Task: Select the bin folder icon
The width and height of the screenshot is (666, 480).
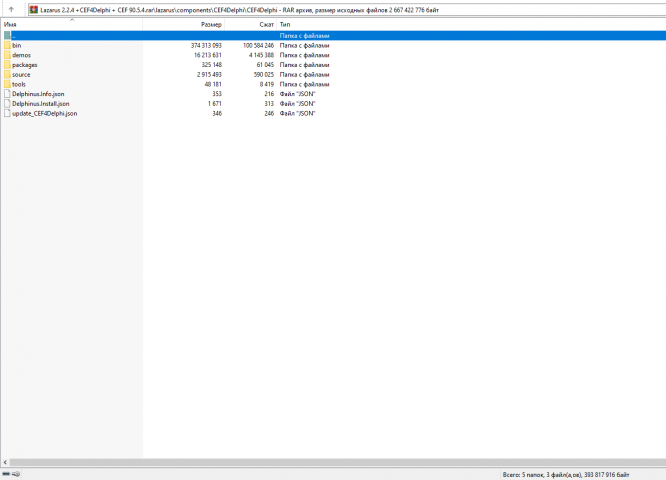Action: point(7,45)
